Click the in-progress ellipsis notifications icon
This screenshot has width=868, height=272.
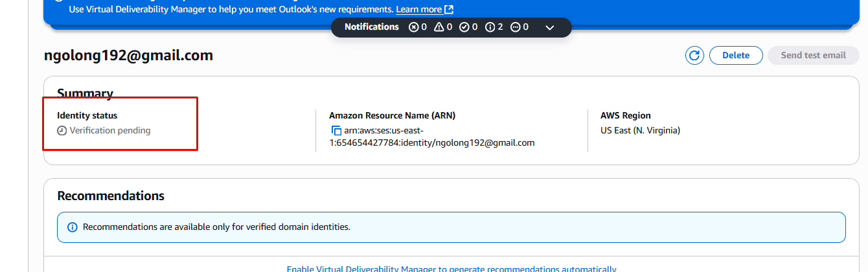tap(515, 27)
